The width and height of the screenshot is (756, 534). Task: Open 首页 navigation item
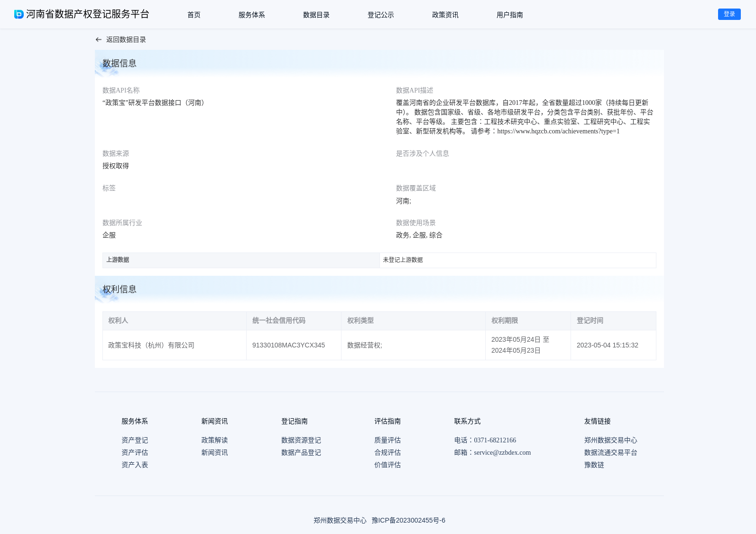pyautogui.click(x=194, y=15)
